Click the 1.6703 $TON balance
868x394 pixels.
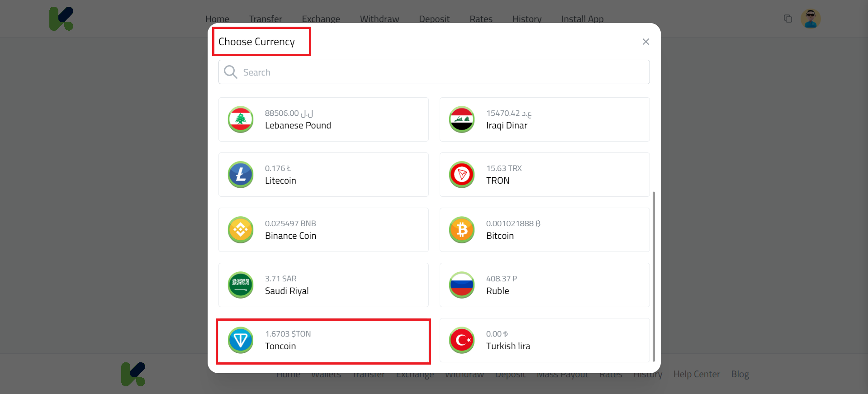point(288,334)
